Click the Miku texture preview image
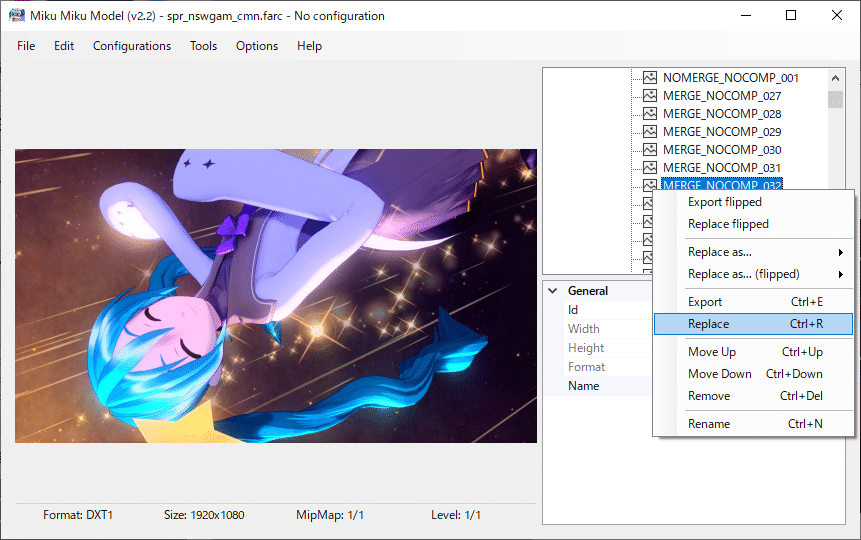Screen dimensions: 861x540 tap(276, 296)
